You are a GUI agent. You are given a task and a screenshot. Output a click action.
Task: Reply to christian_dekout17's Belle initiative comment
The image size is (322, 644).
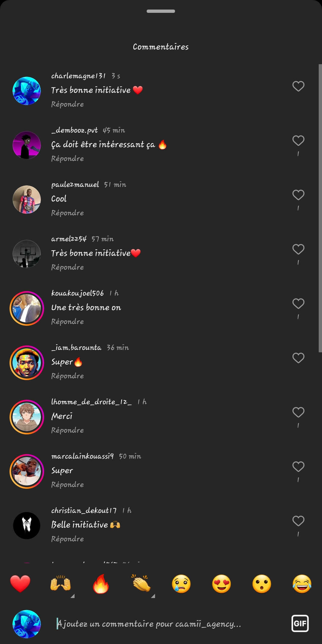pyautogui.click(x=67, y=539)
